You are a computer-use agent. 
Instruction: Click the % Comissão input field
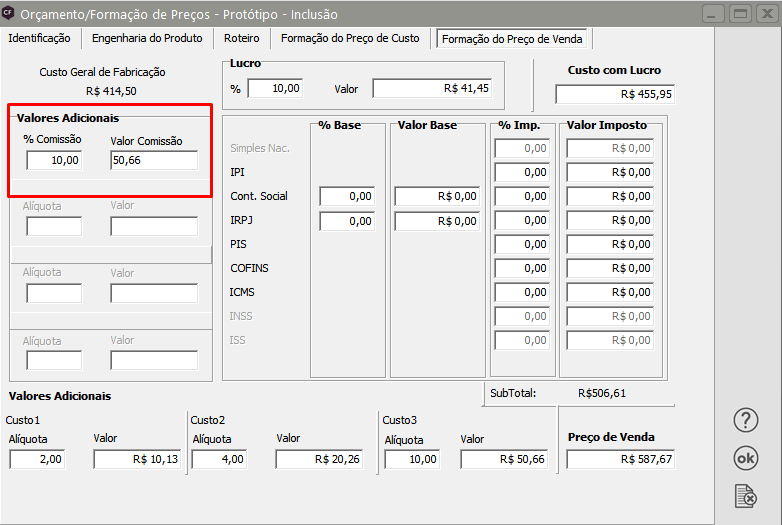tap(54, 160)
